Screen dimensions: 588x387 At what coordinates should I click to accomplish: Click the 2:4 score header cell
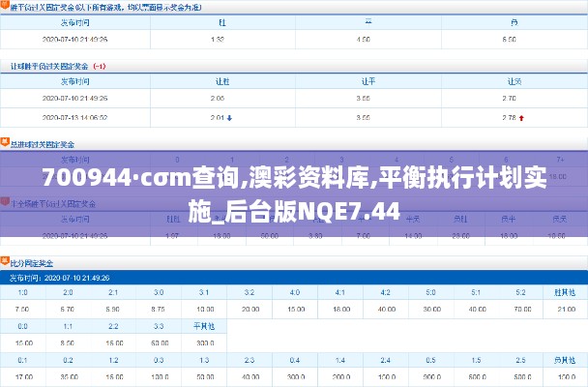click(386, 360)
